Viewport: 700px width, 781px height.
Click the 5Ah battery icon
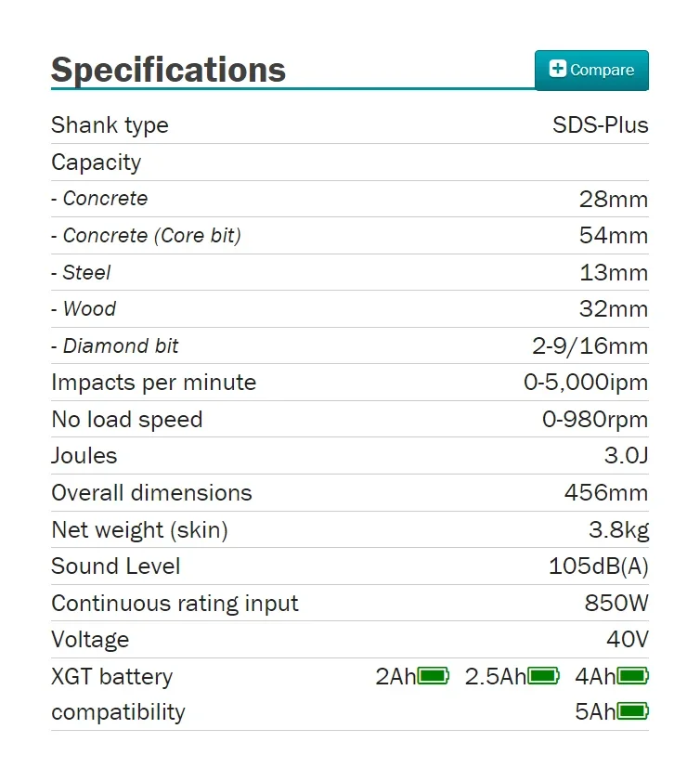pyautogui.click(x=633, y=712)
